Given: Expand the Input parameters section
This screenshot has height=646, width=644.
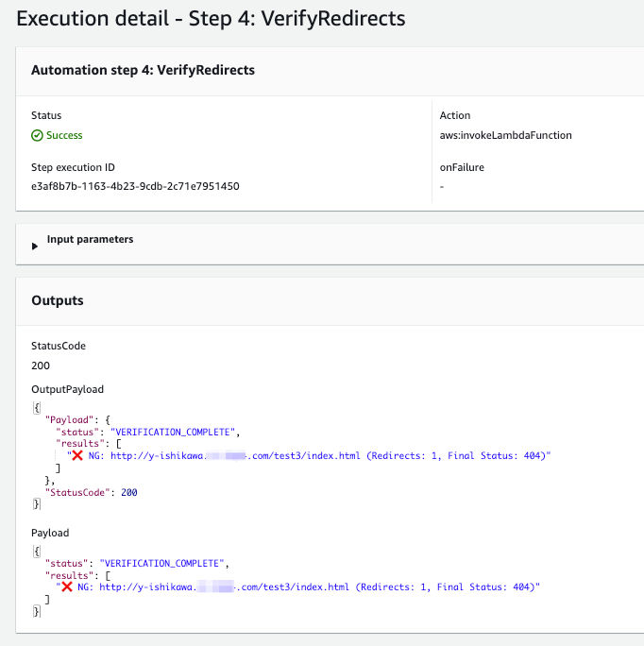Looking at the screenshot, I should [35, 246].
